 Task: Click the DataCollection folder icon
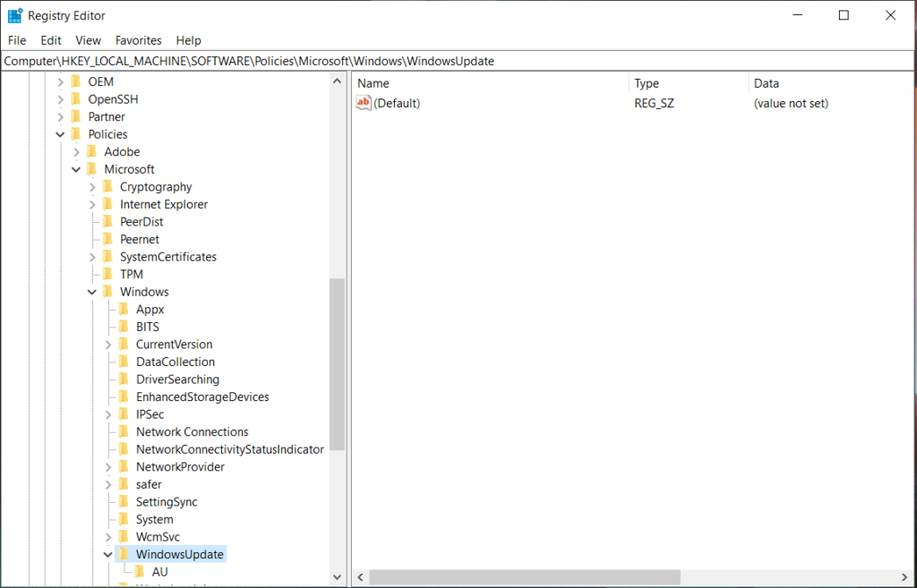coord(124,362)
